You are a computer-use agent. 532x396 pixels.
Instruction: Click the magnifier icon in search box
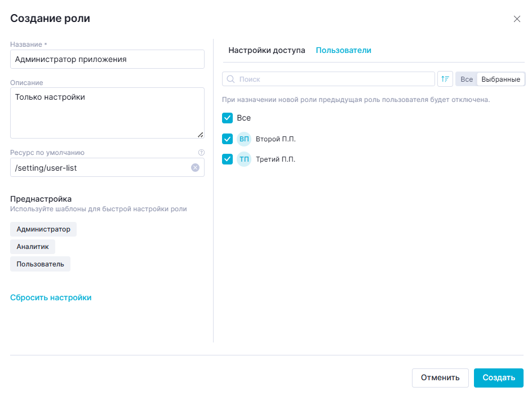230,79
